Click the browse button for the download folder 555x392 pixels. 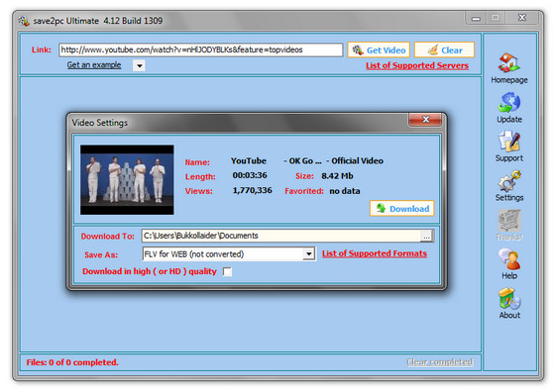pos(426,237)
